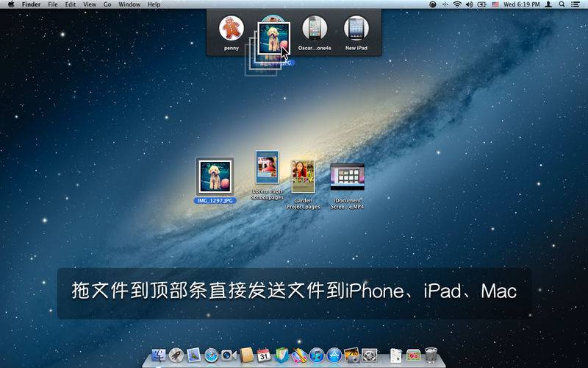
Task: Open the App Store dock icon
Action: (x=334, y=355)
